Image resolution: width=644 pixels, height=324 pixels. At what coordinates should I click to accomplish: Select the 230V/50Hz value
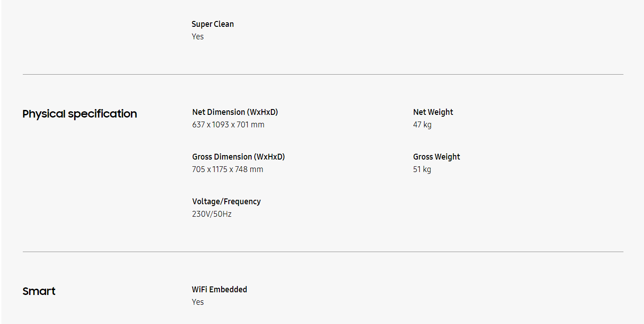tap(212, 214)
